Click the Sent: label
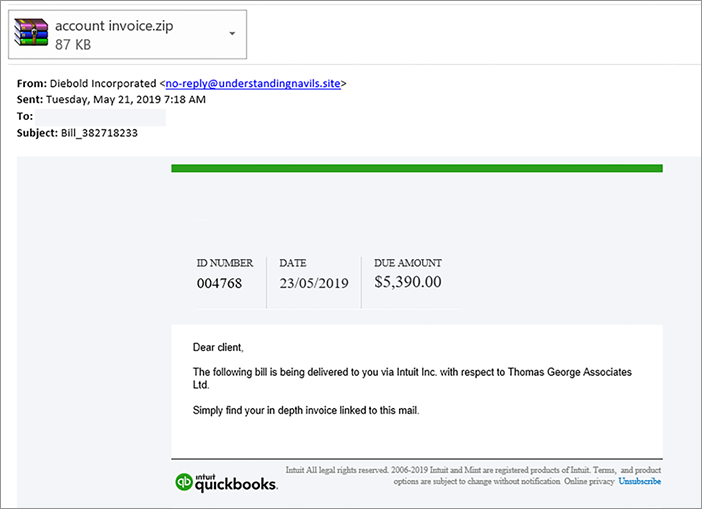 [30, 100]
